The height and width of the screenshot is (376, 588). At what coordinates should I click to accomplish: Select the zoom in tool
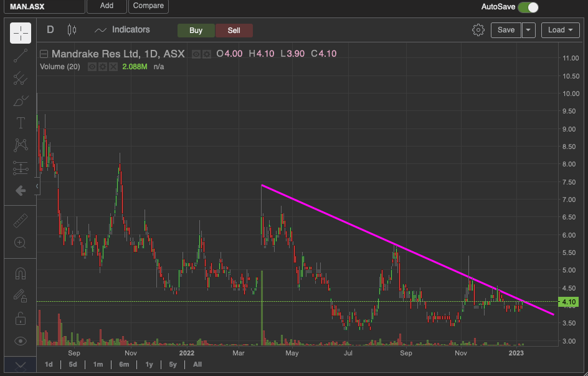pos(21,243)
